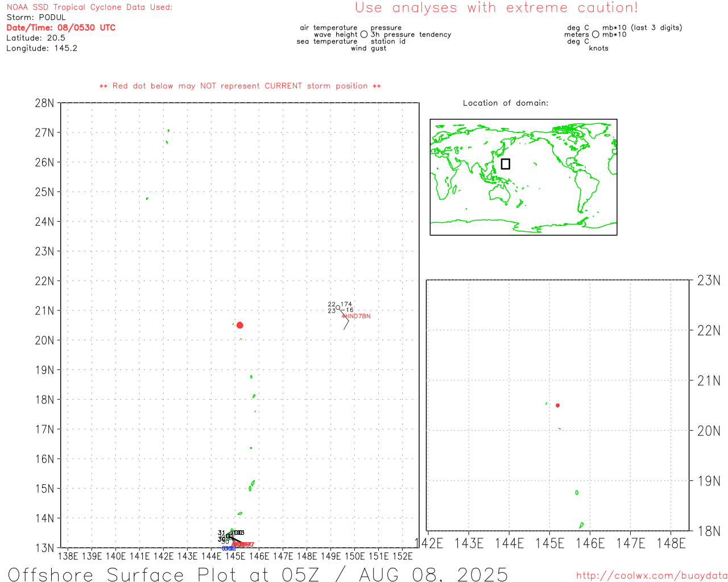This screenshot has height=582, width=728.
Task: Click the '3h pressure tendency' legend label
Action: pos(411,34)
